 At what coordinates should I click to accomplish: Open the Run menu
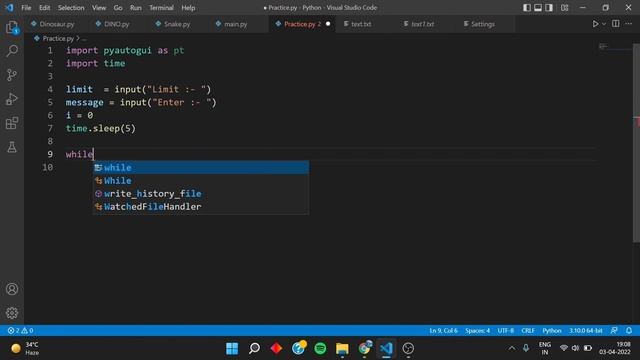click(136, 8)
